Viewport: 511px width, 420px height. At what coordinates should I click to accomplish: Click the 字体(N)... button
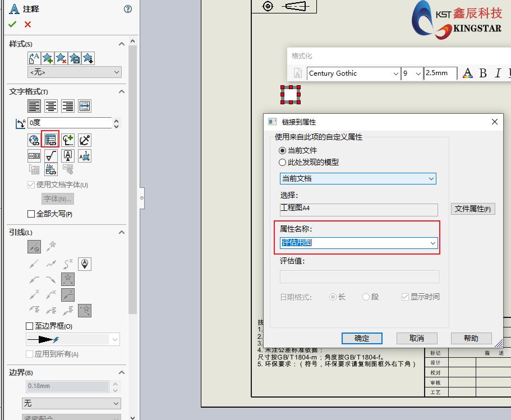[58, 199]
